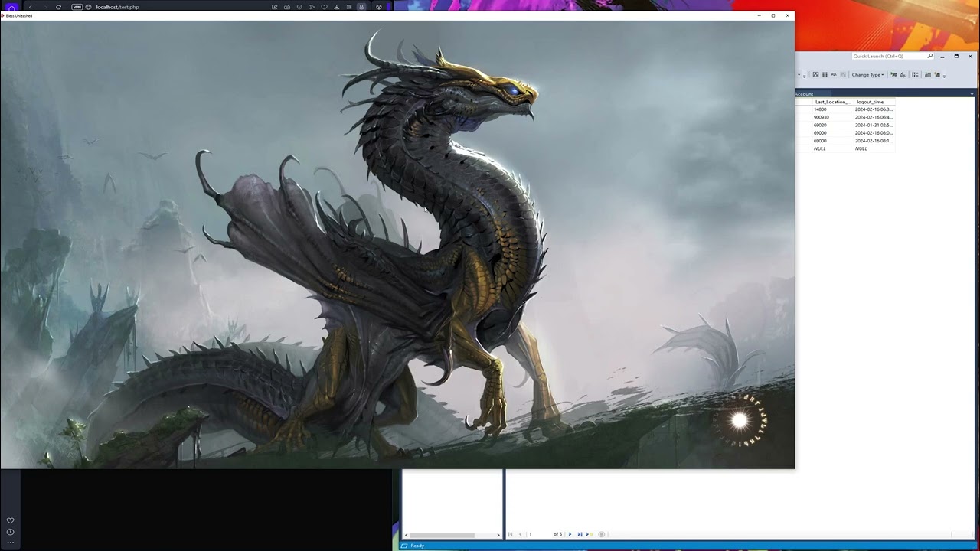Select the cell with value 900930
This screenshot has width=980, height=551.
coord(833,117)
